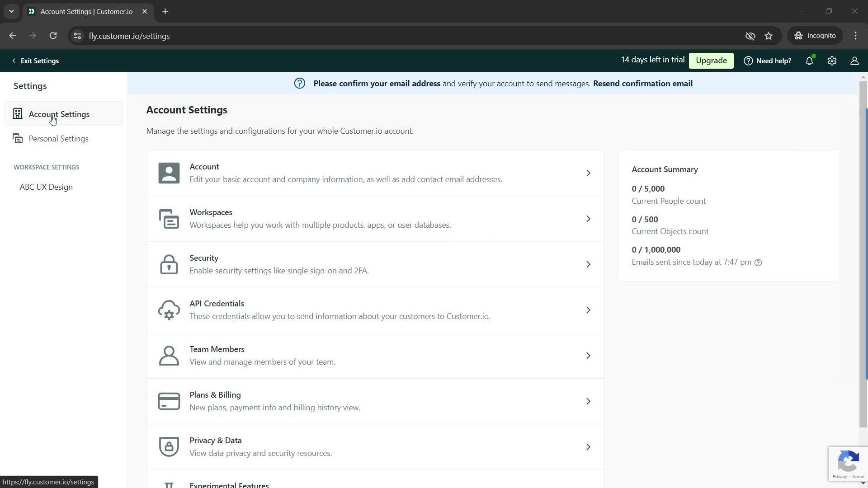This screenshot has height=488, width=868.
Task: Click the help info icon in banner
Action: pyautogui.click(x=300, y=84)
